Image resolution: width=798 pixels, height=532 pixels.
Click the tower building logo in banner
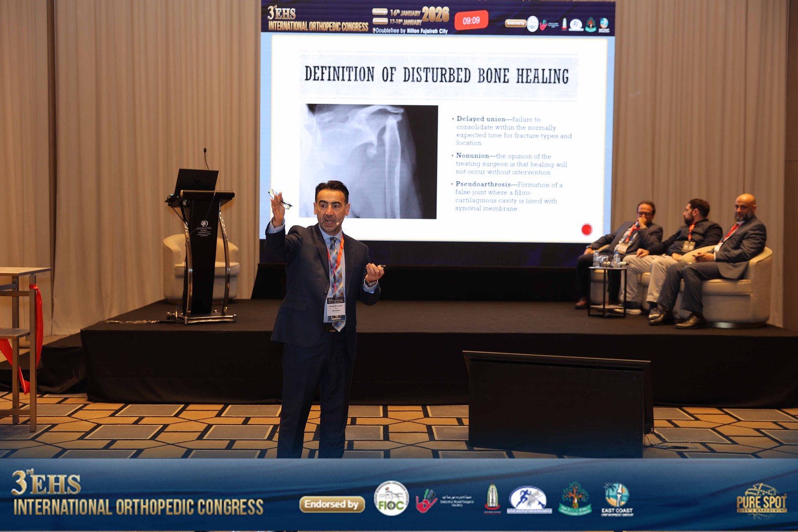click(492, 498)
